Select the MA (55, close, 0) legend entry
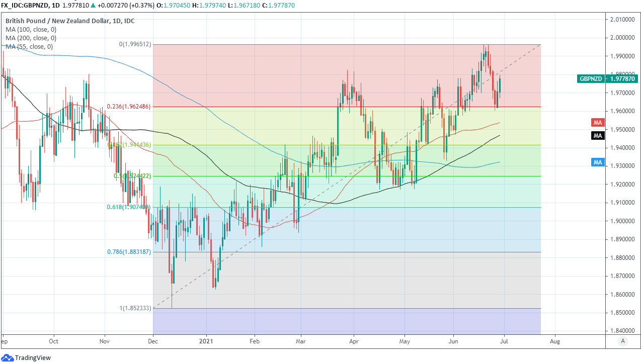Screen dimensions: 641x364 [x=29, y=47]
